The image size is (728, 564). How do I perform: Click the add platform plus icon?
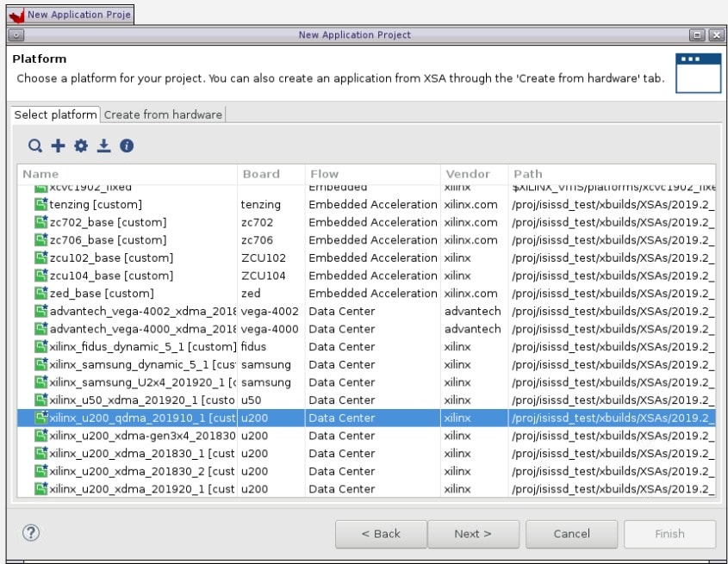[58, 146]
